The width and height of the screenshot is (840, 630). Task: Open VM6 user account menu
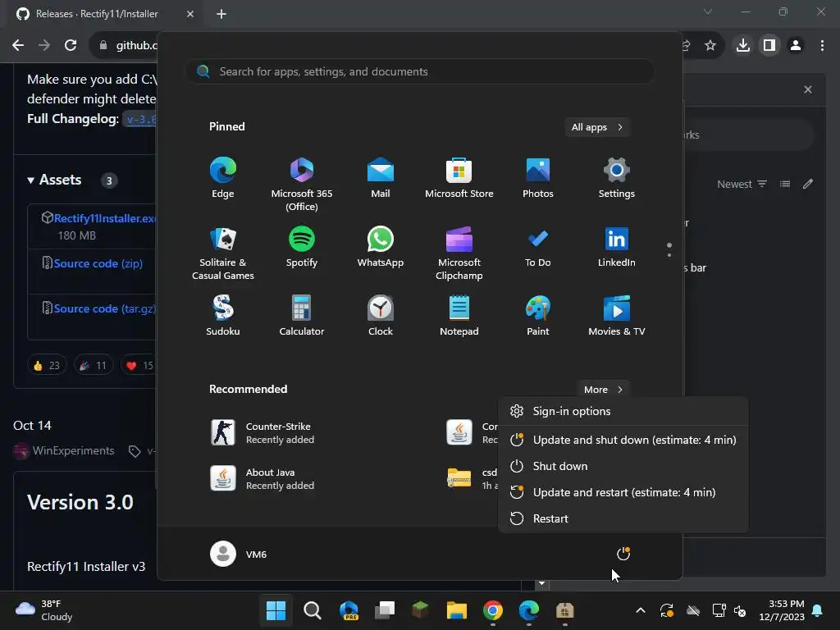click(x=239, y=554)
